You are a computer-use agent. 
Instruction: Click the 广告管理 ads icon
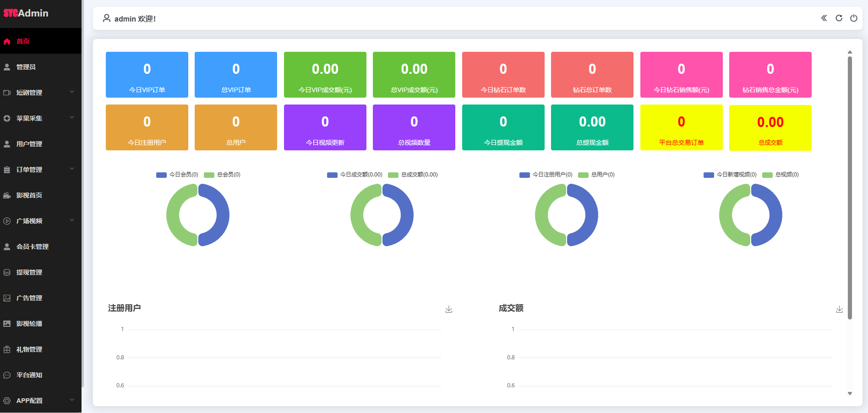pos(7,298)
